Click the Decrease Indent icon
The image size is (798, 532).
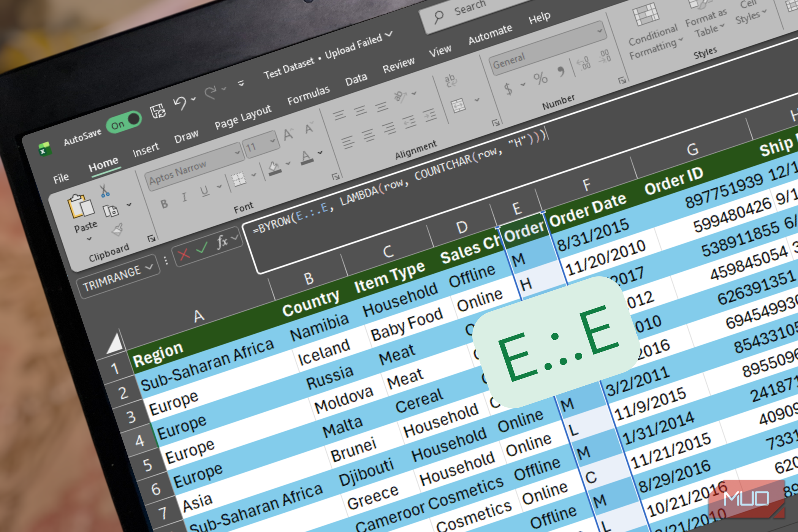[409, 122]
